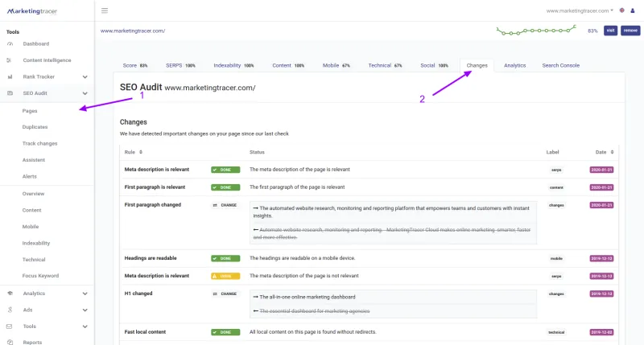Switch to the Indexability tab
Screen dimensions: 644x345
[x=233, y=65]
